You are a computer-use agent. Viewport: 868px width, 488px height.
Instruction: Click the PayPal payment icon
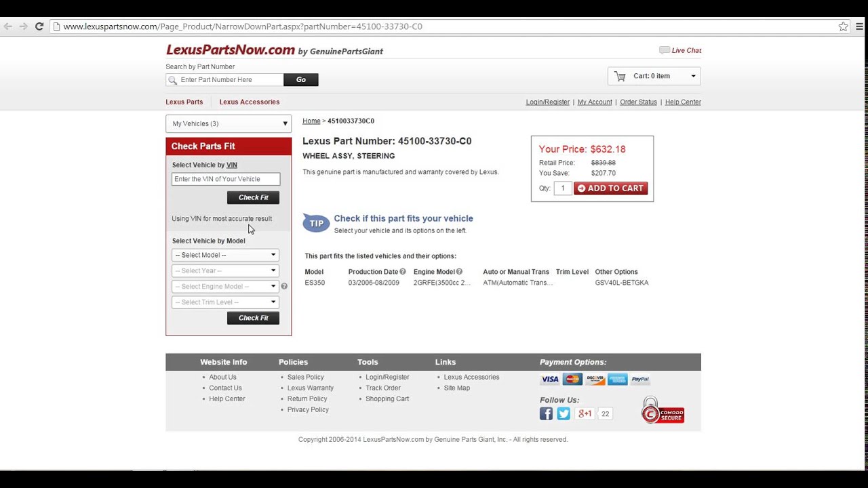click(640, 380)
